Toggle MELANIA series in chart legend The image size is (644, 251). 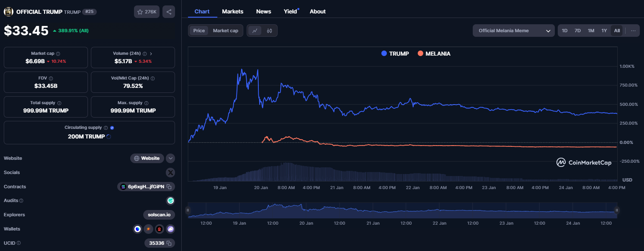coord(434,54)
